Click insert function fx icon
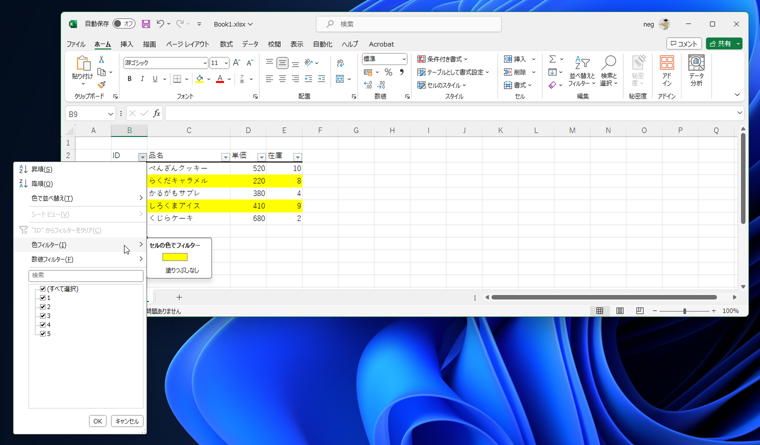 click(157, 113)
